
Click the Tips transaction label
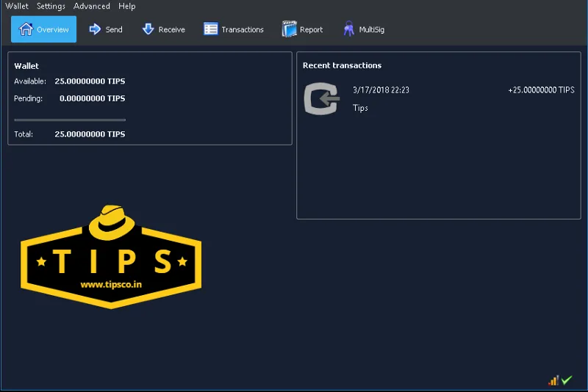point(360,108)
